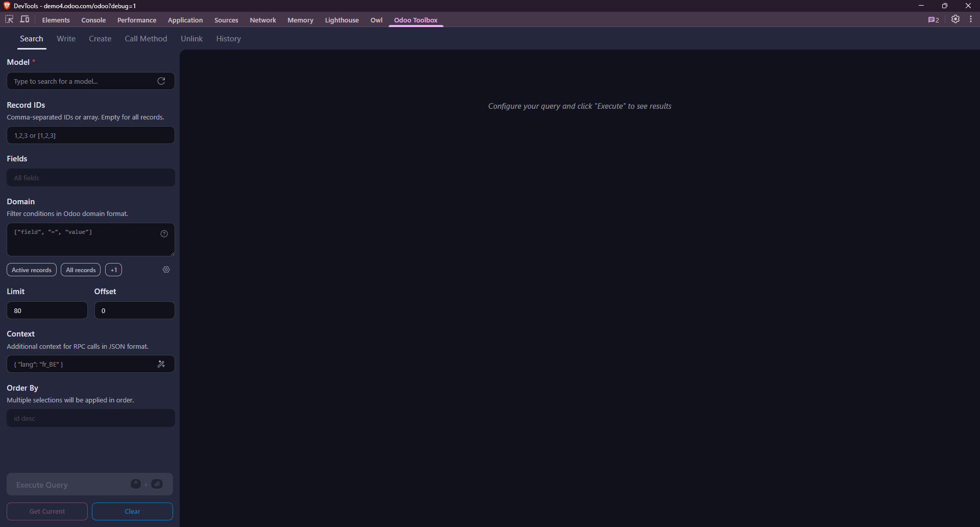
Task: Click the Clear button
Action: 132,511
